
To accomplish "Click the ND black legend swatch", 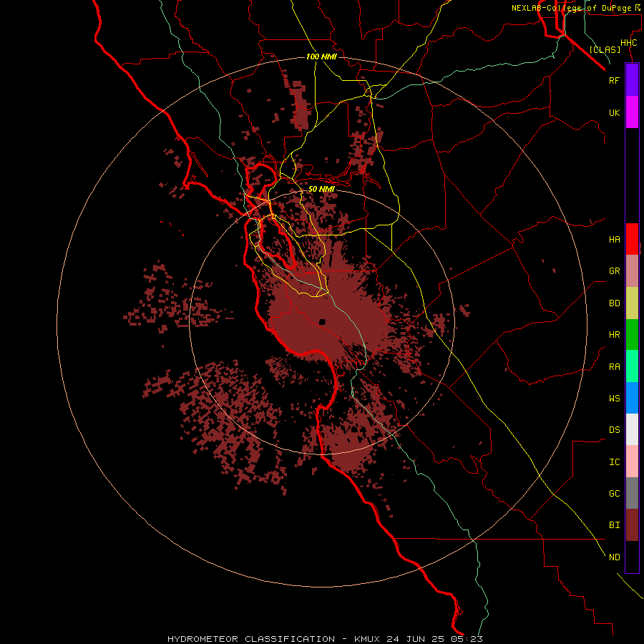I will point(632,557).
